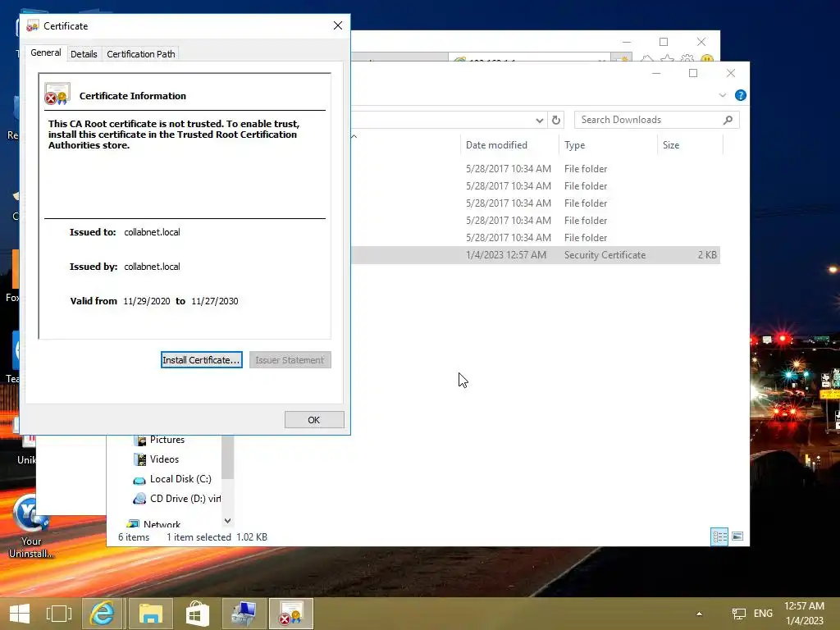The height and width of the screenshot is (630, 840).
Task: Click the Certificate taskbar icon
Action: (x=291, y=614)
